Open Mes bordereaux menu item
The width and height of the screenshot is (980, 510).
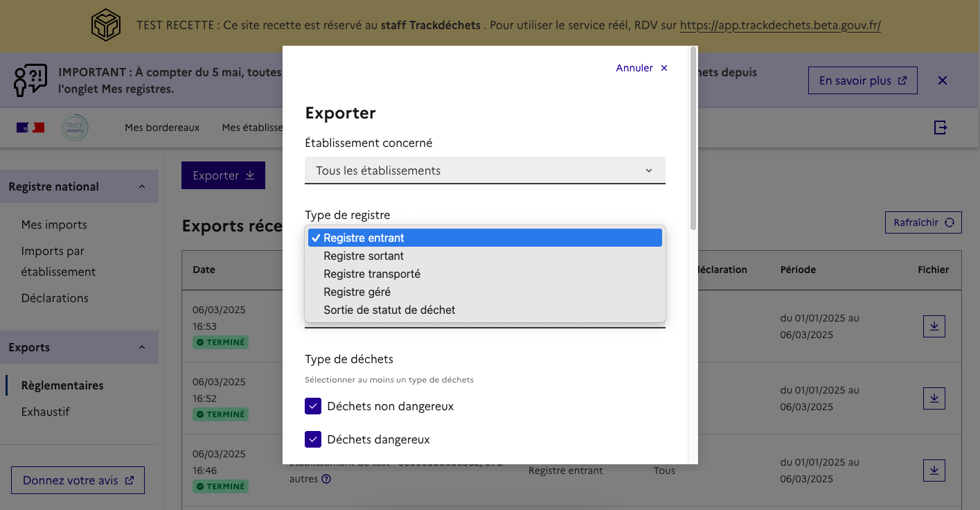[x=162, y=127]
